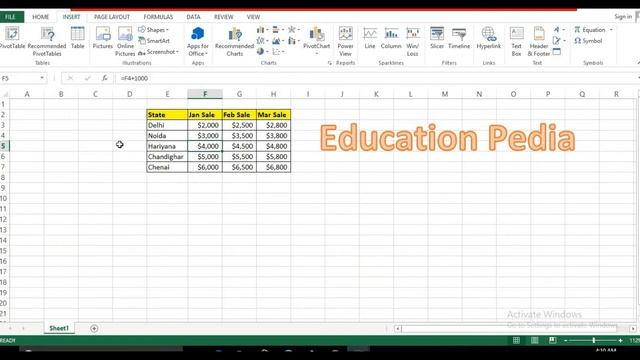Open the pie chart dropdown

[262, 52]
